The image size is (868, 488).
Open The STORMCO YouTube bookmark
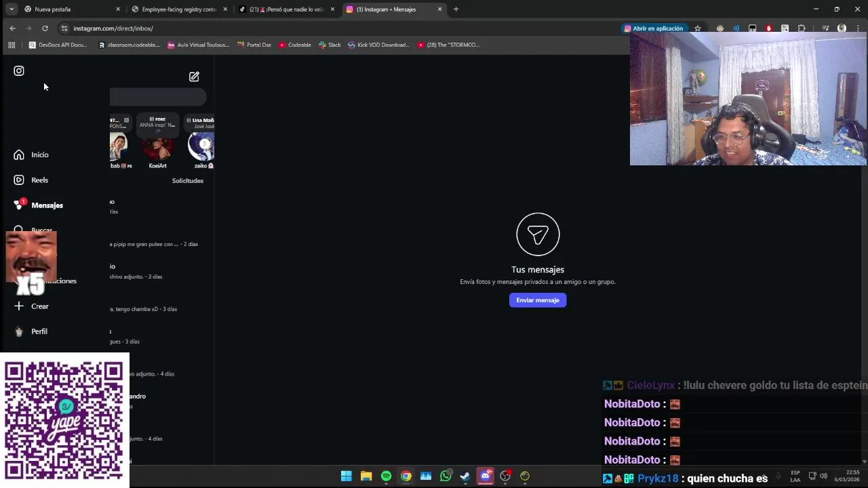click(448, 45)
